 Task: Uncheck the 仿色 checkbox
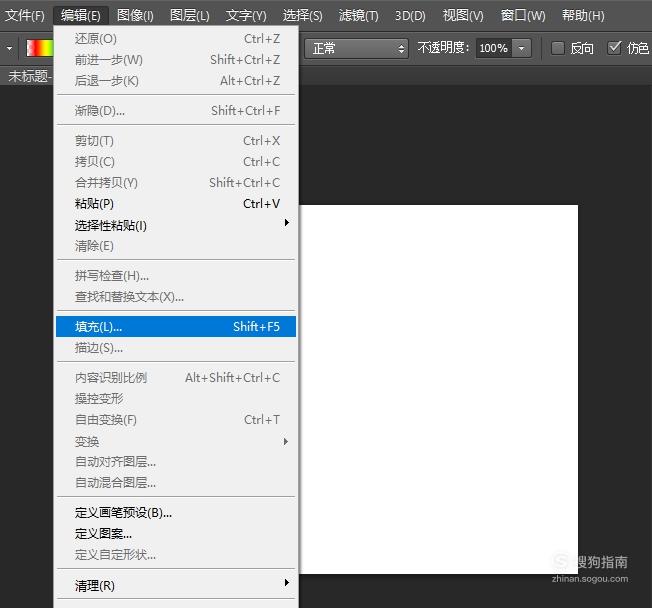pyautogui.click(x=614, y=48)
